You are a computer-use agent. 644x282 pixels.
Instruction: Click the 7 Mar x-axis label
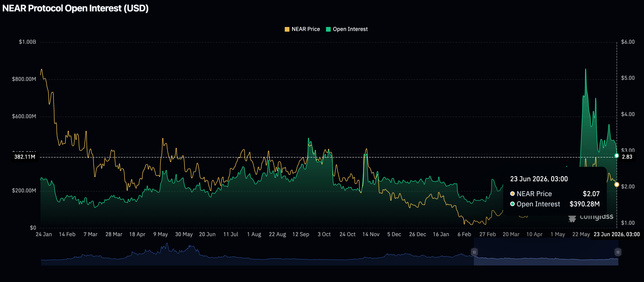[90, 235]
